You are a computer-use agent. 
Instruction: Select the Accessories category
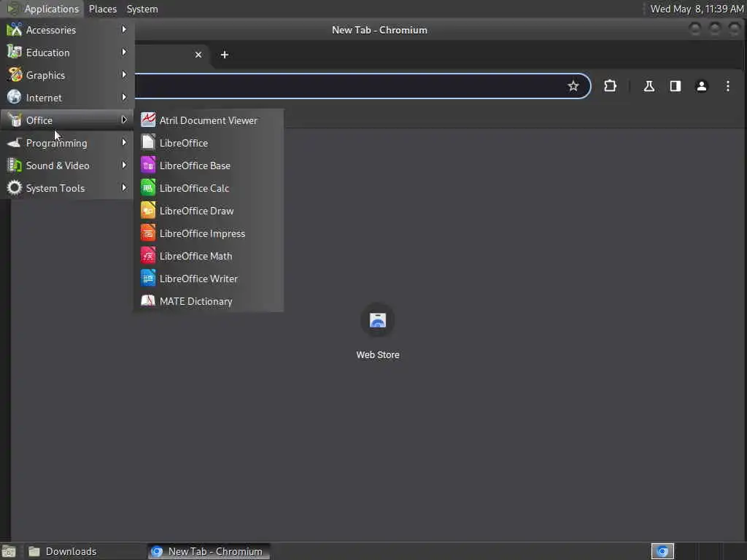coord(67,30)
